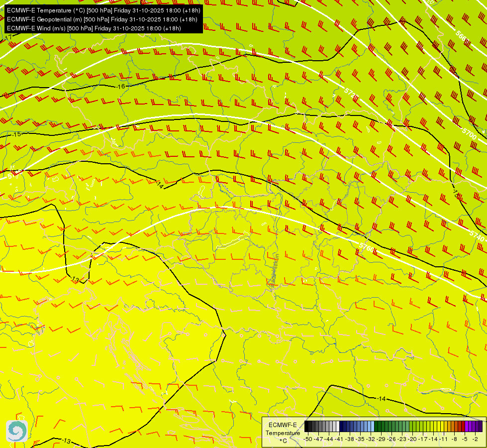This screenshot has height=448, width=487.
Task: Click the -35 value on the legend scale
Action: click(360, 439)
